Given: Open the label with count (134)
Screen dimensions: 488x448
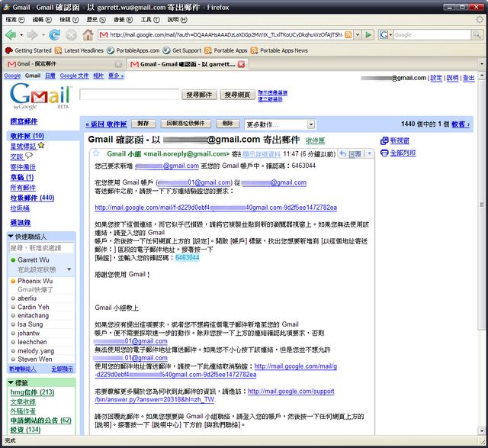Looking at the screenshot, I should click(x=25, y=430).
